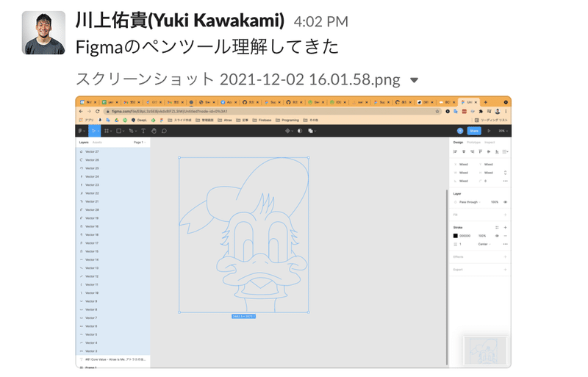Select the Comment tool

tap(164, 131)
